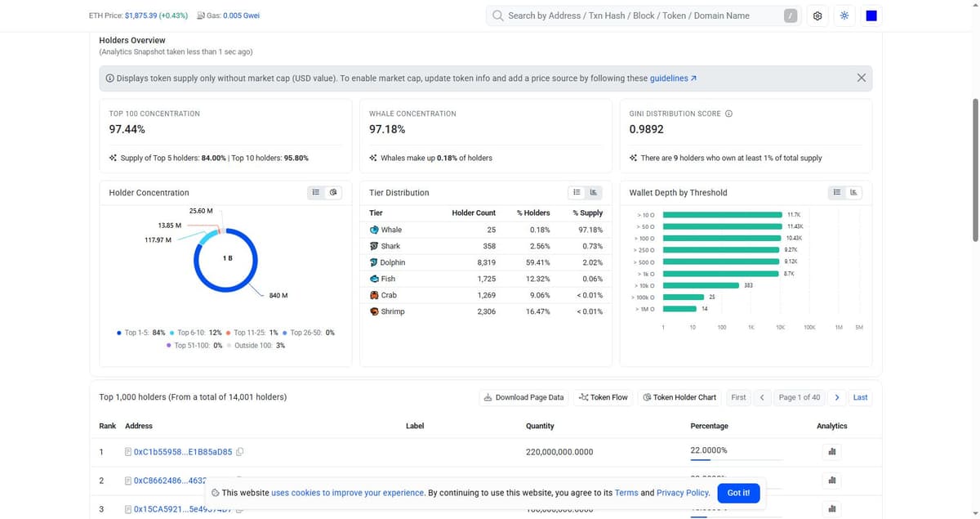Image resolution: width=980 pixels, height=519 pixels.
Task: Click the '>10k O' bar showing 383
Action: pyautogui.click(x=702, y=285)
